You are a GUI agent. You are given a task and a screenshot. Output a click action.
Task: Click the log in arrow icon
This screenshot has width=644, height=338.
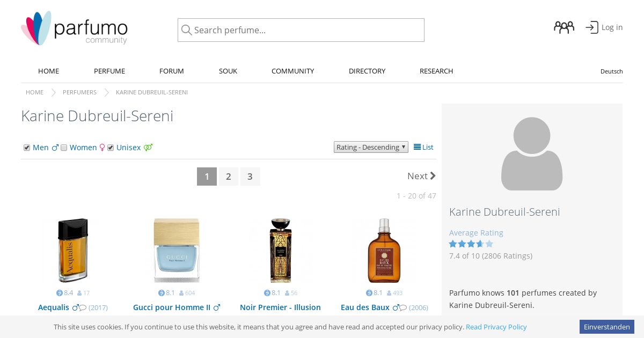click(591, 27)
